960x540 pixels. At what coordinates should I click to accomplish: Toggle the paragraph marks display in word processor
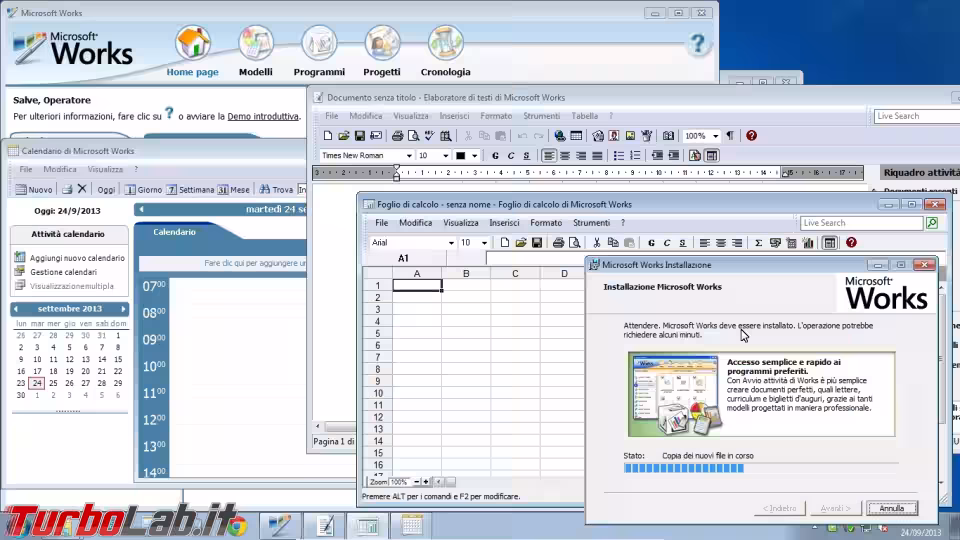tap(729, 136)
